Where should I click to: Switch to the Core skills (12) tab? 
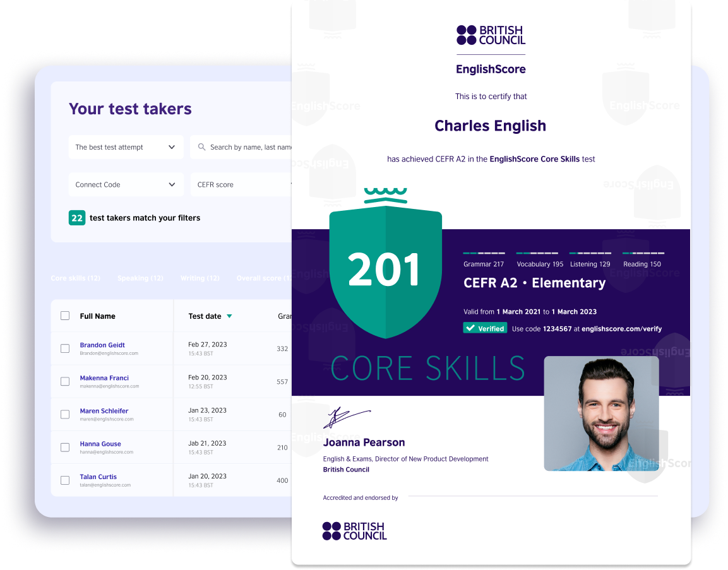tap(76, 278)
